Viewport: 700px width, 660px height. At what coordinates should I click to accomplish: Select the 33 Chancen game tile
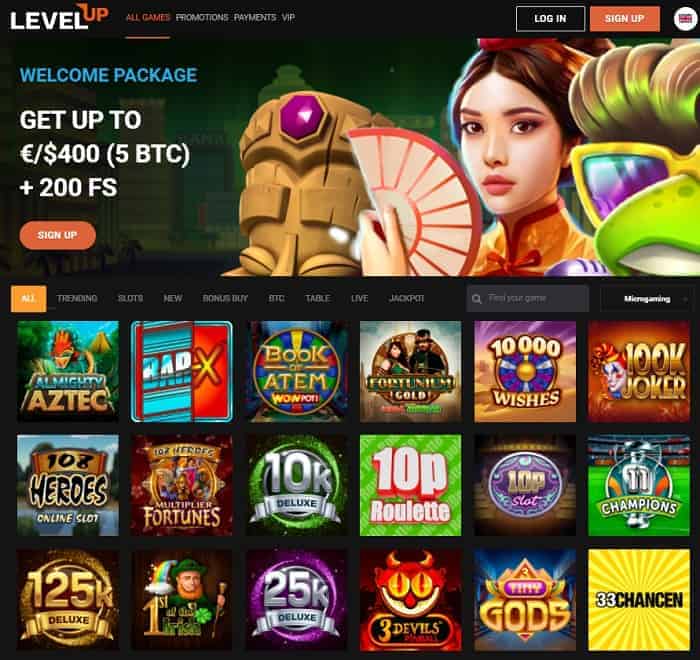click(x=639, y=600)
